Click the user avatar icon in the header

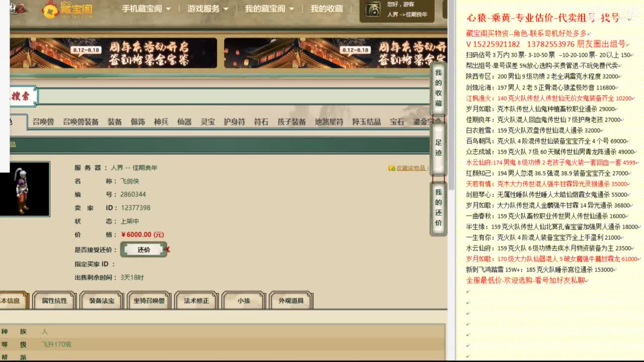[373, 10]
